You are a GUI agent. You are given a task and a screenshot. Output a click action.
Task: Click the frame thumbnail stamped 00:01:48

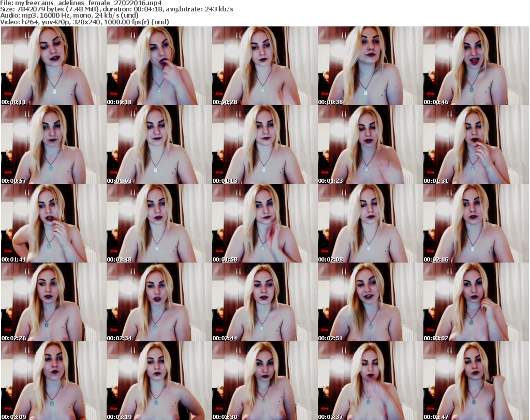click(159, 223)
